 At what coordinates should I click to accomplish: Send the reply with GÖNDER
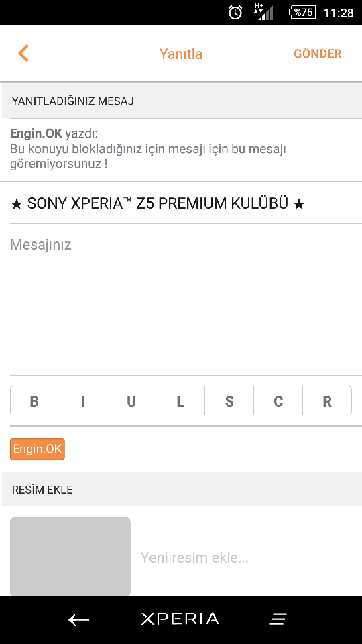pyautogui.click(x=318, y=54)
